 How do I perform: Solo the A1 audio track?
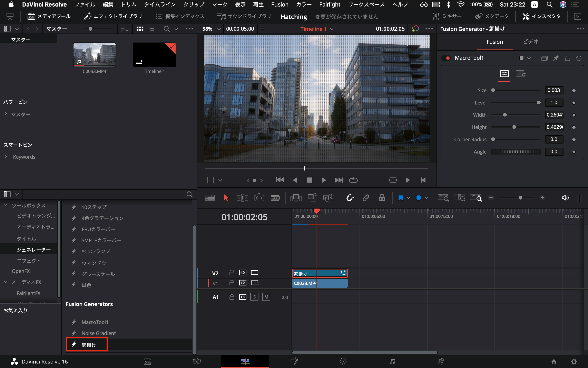pos(254,297)
